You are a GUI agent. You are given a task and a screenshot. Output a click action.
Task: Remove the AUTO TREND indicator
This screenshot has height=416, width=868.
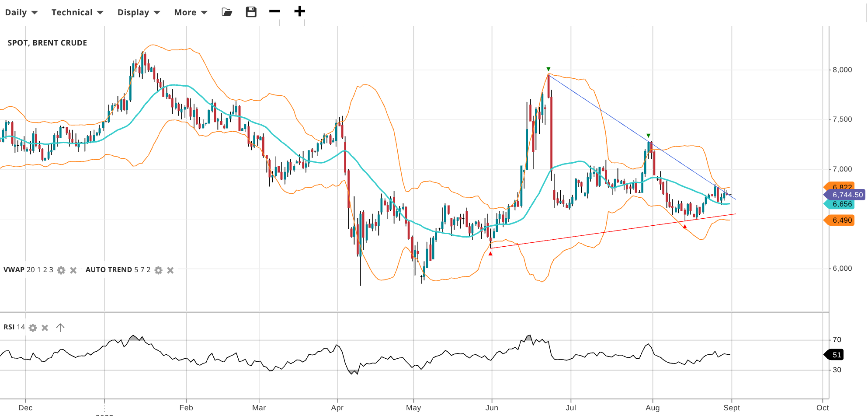[x=170, y=270]
